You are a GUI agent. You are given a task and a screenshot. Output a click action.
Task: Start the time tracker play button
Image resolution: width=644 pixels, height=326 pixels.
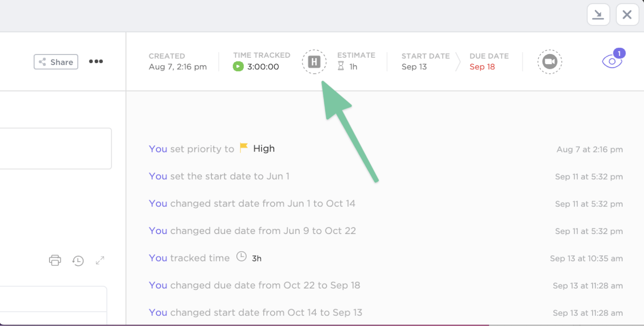(238, 67)
